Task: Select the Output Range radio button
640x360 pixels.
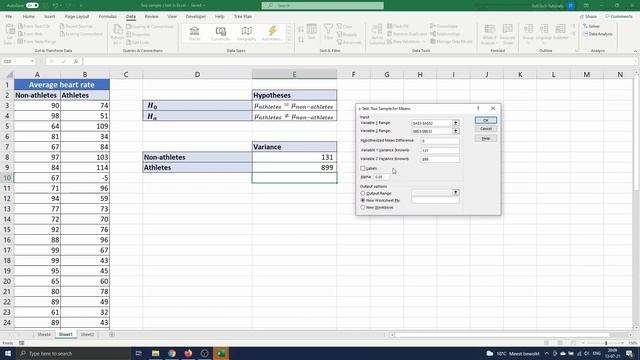Action: point(362,193)
